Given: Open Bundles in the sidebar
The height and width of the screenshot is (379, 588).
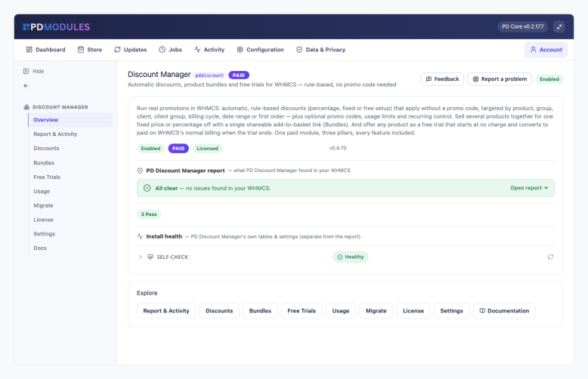Looking at the screenshot, I should [70, 163].
